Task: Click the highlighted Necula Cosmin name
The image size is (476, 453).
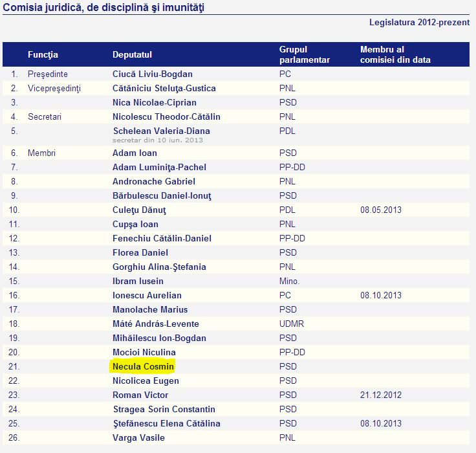Action: [x=143, y=366]
